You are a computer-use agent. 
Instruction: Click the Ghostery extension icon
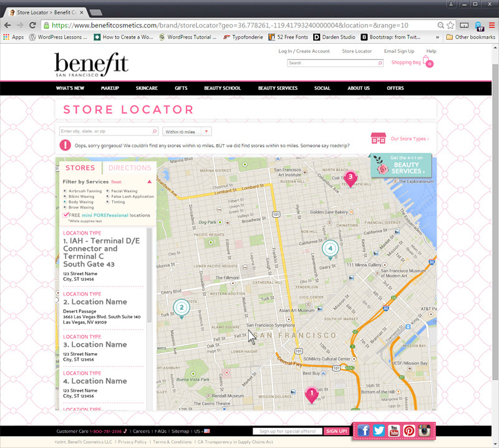point(479,26)
